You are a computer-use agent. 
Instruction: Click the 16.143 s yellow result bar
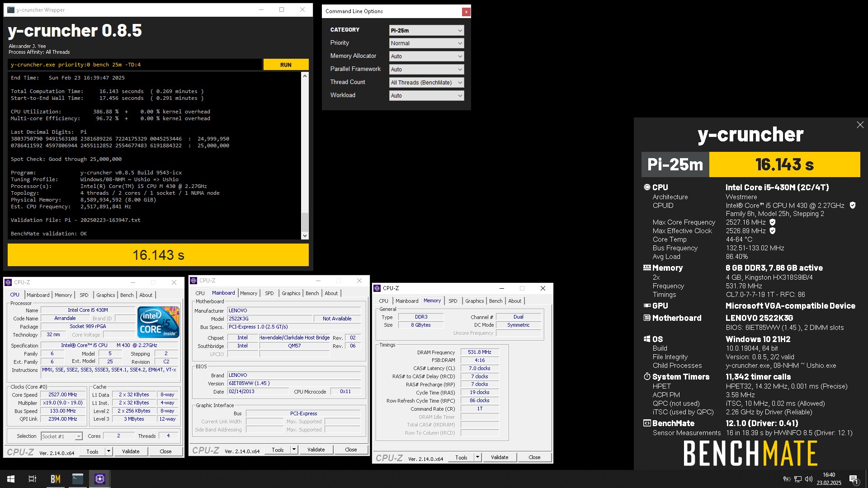pyautogui.click(x=158, y=255)
